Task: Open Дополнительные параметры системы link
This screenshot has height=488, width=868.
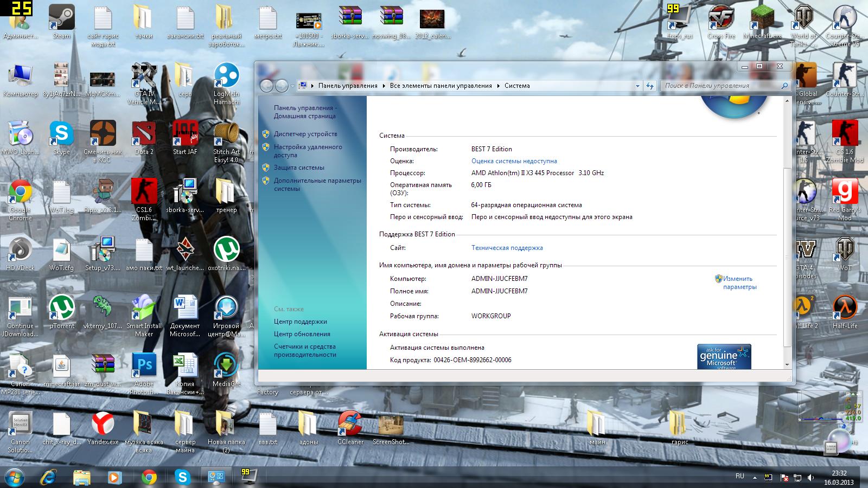Action: tap(317, 184)
